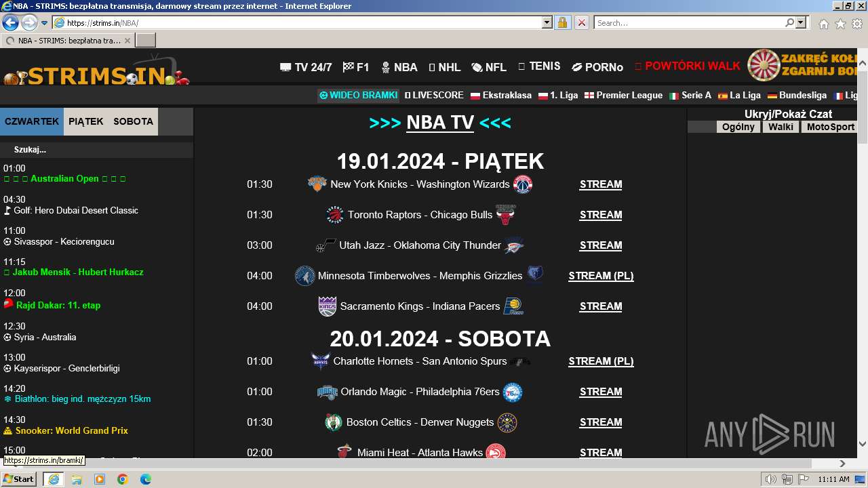
Task: Click the security lock icon in address bar
Action: (x=562, y=22)
